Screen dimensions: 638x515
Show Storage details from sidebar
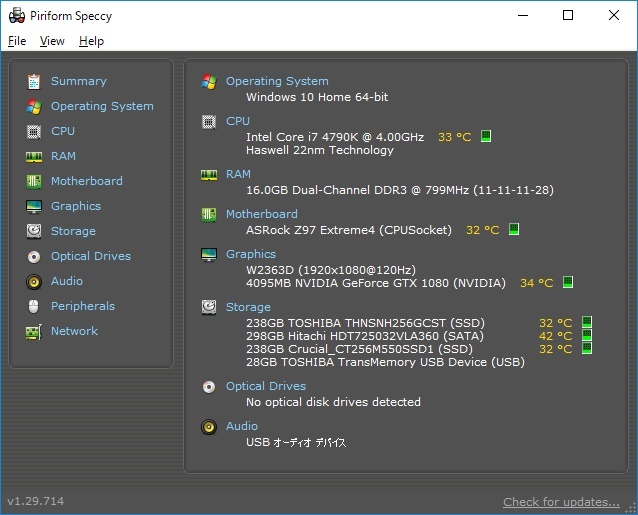click(x=73, y=231)
